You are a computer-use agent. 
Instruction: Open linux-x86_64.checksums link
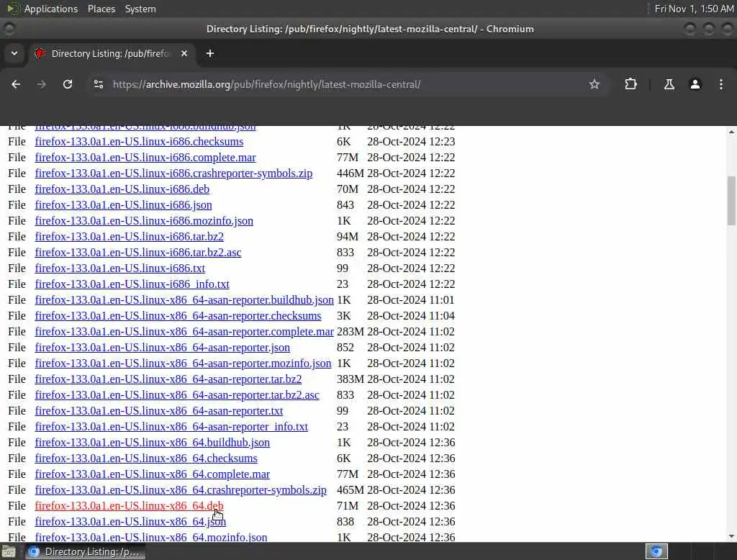pos(146,458)
